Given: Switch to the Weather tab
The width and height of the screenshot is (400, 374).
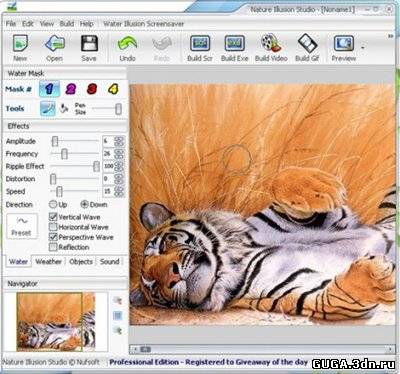Looking at the screenshot, I should click(49, 262).
